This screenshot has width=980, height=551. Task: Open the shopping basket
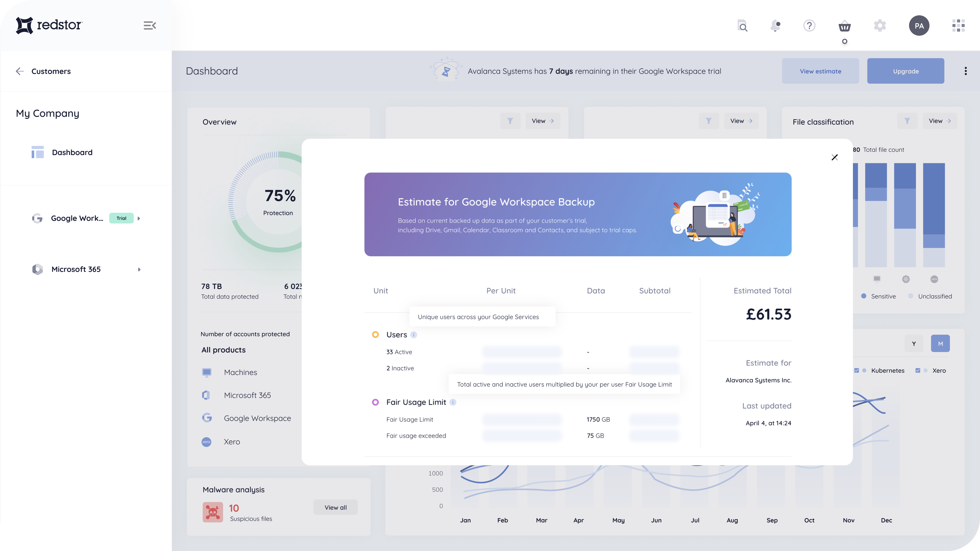click(x=844, y=26)
